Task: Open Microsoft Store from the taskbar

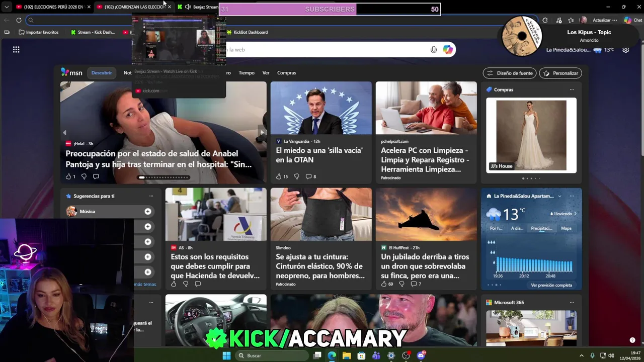Action: [361, 355]
